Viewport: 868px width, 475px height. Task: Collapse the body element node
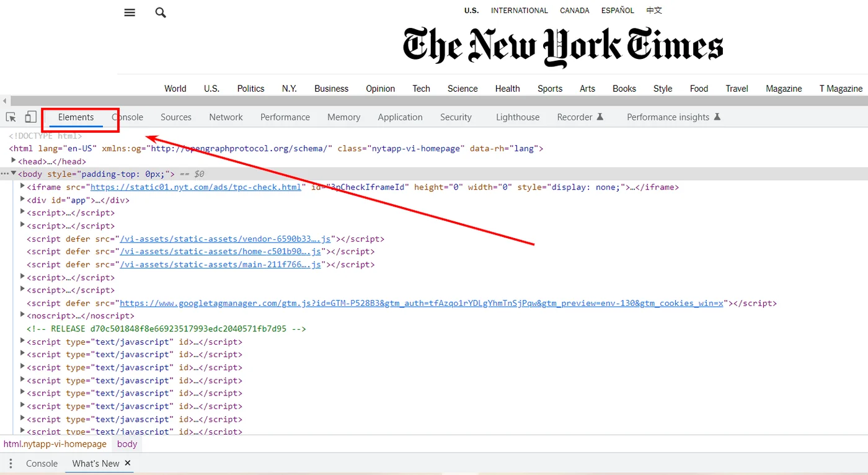click(14, 174)
